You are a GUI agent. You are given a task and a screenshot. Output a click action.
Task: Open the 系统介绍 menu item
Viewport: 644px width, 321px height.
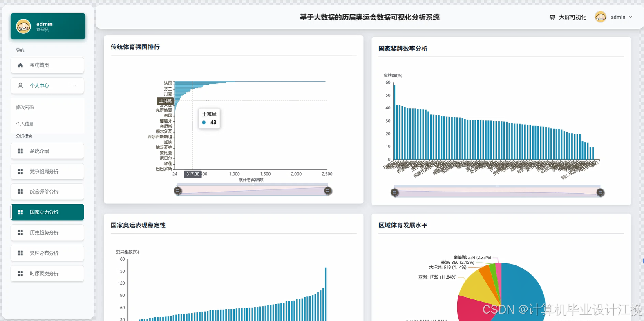(x=47, y=151)
